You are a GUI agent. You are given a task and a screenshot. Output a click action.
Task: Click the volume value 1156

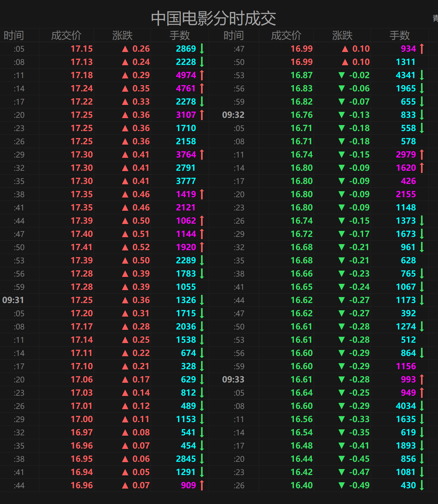pyautogui.click(x=406, y=366)
